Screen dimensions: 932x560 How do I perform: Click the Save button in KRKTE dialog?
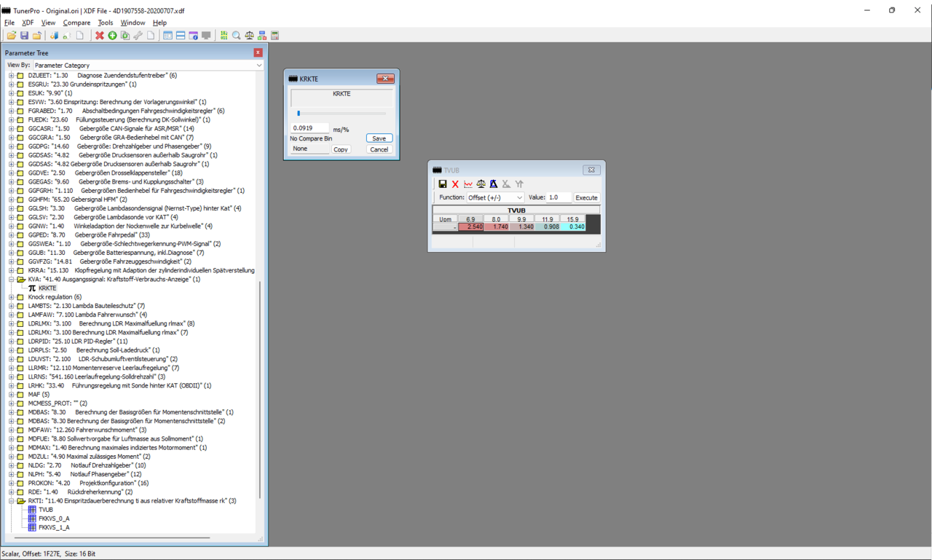tap(379, 138)
